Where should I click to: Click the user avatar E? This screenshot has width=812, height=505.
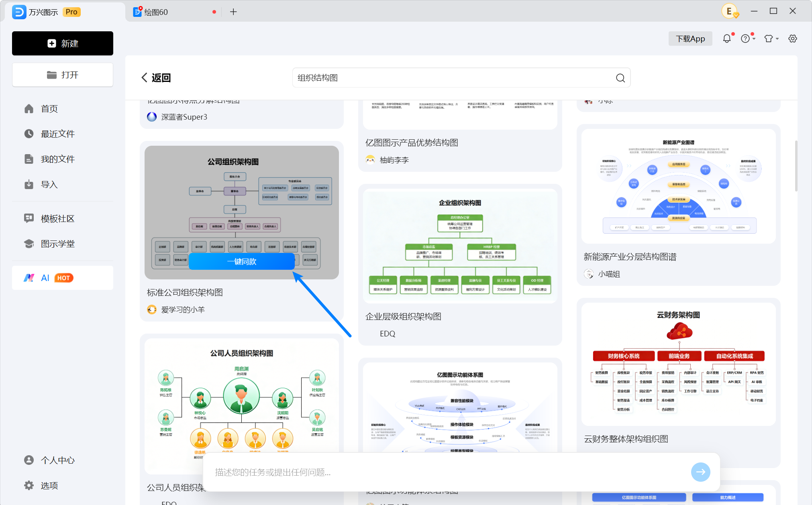729,11
